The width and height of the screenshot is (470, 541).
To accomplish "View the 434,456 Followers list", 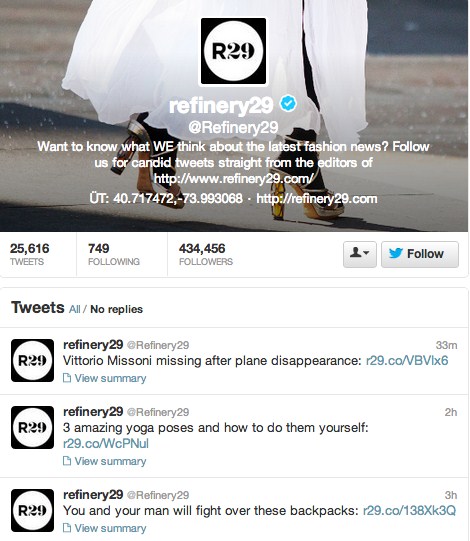I will click(206, 254).
